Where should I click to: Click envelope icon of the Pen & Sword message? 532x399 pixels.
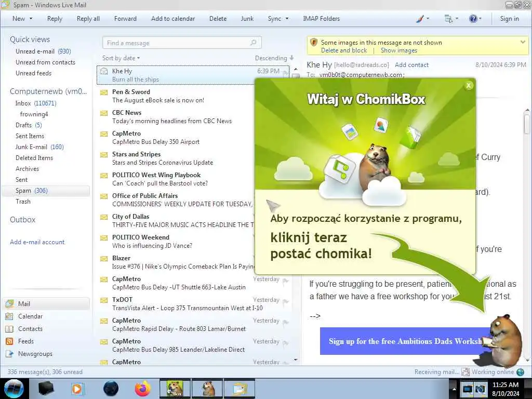click(104, 92)
